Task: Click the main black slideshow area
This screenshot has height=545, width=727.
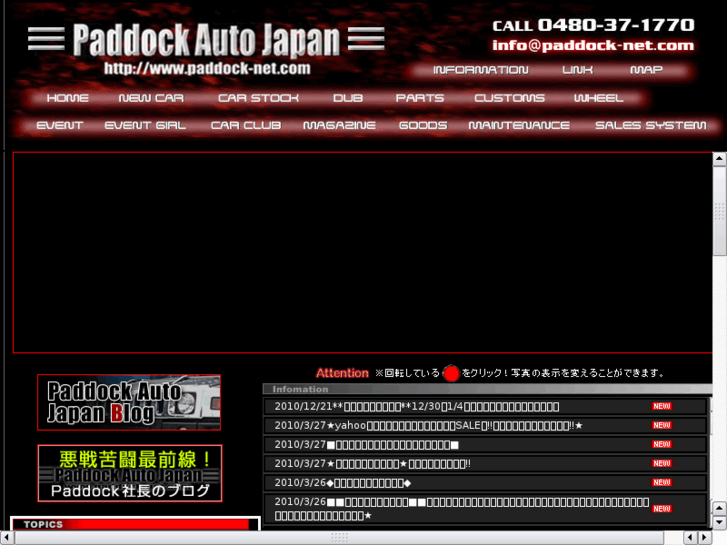Action: (363, 253)
